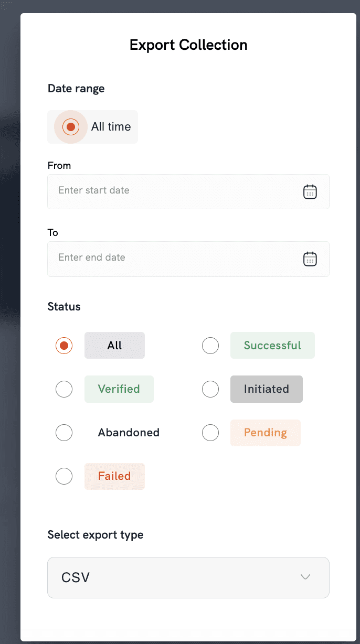Viewport: 360px width, 644px height.
Task: Open calendar picker for end date
Action: point(310,259)
